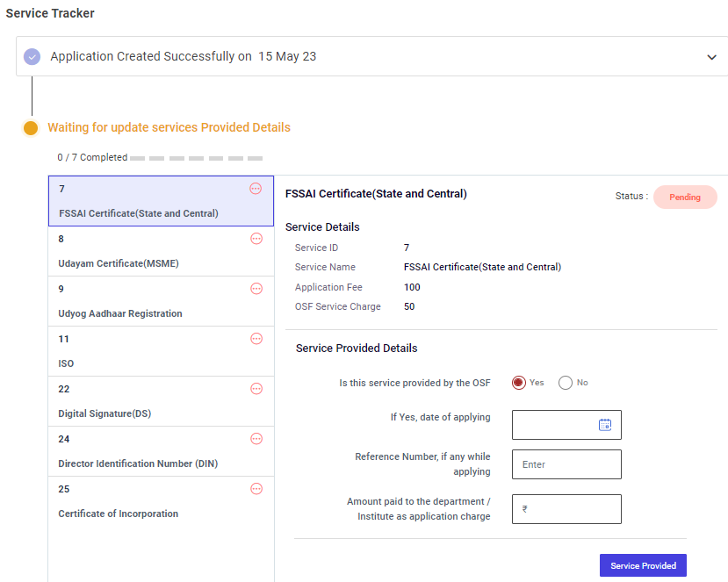728x582 pixels.
Task: Click pending icon on Udyog Aadhaar Registration row
Action: (256, 289)
